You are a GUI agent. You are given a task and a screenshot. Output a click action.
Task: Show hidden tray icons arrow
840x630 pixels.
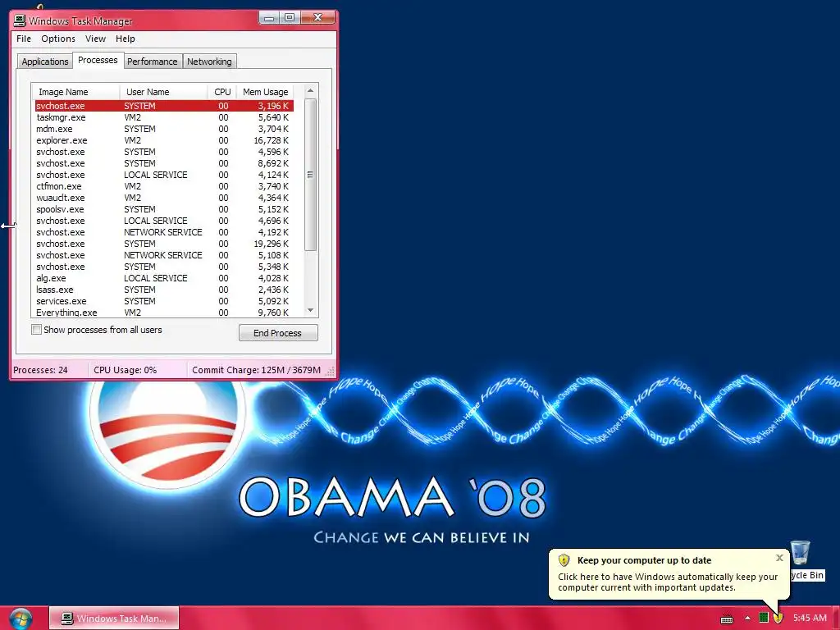pyautogui.click(x=747, y=619)
